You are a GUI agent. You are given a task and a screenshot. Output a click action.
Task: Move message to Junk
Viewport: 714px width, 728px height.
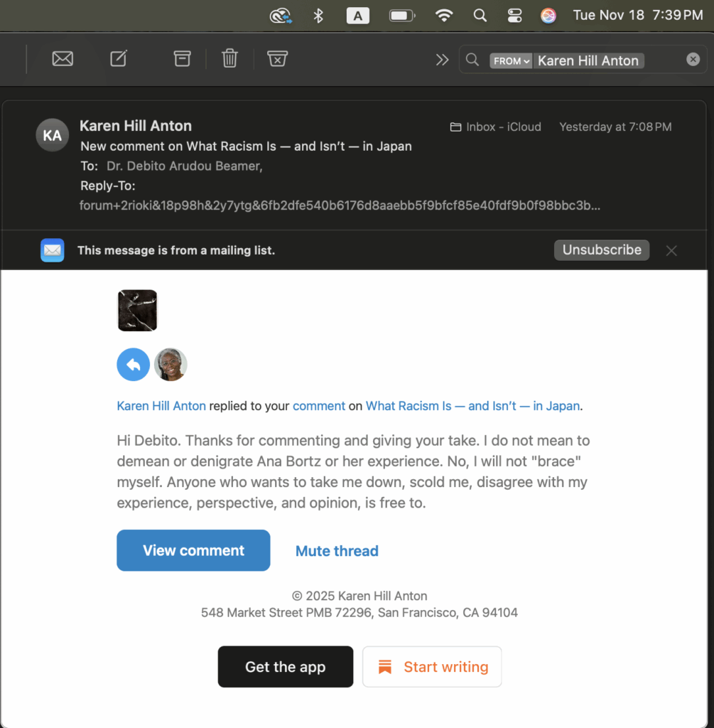pos(277,59)
